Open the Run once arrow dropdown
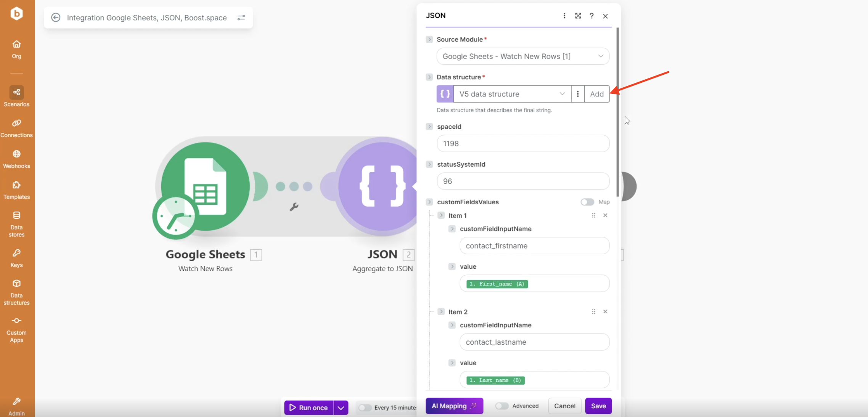Screen dimensions: 868x417 click(341, 407)
